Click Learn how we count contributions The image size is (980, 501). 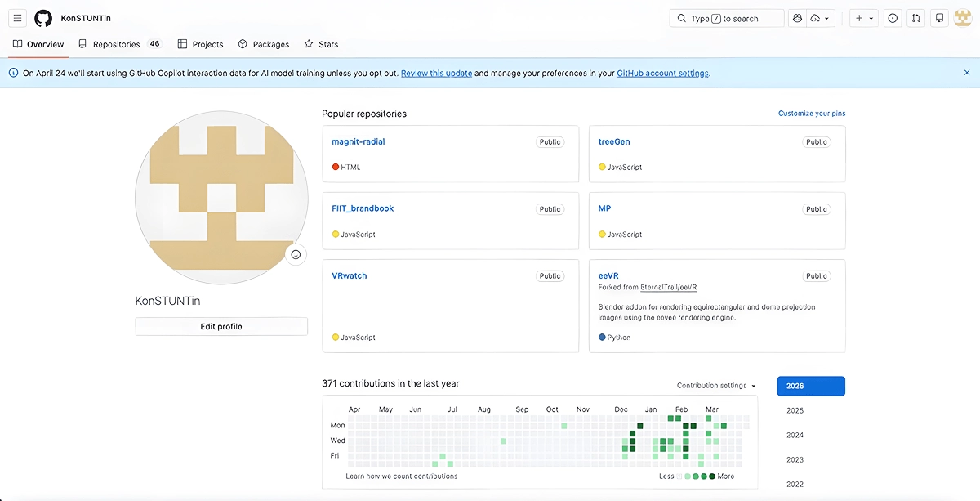[x=402, y=476]
